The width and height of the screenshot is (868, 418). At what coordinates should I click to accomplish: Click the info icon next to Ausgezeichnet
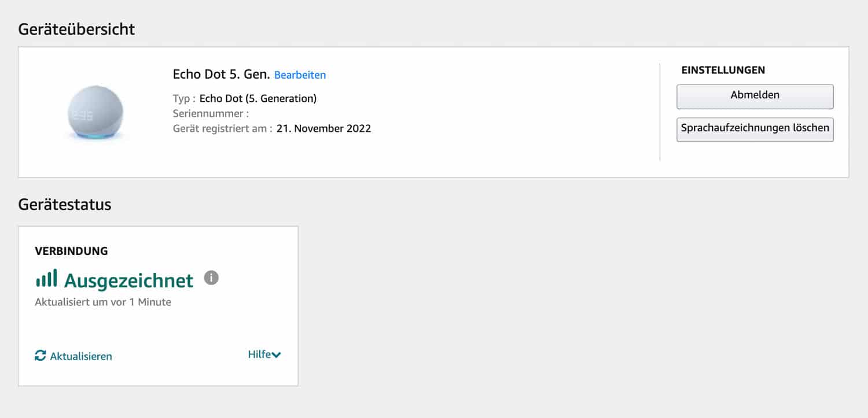(211, 279)
